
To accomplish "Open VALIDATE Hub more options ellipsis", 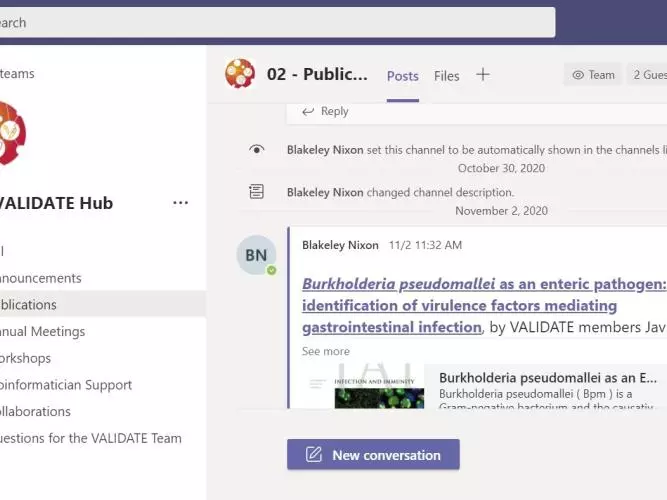I will (180, 203).
